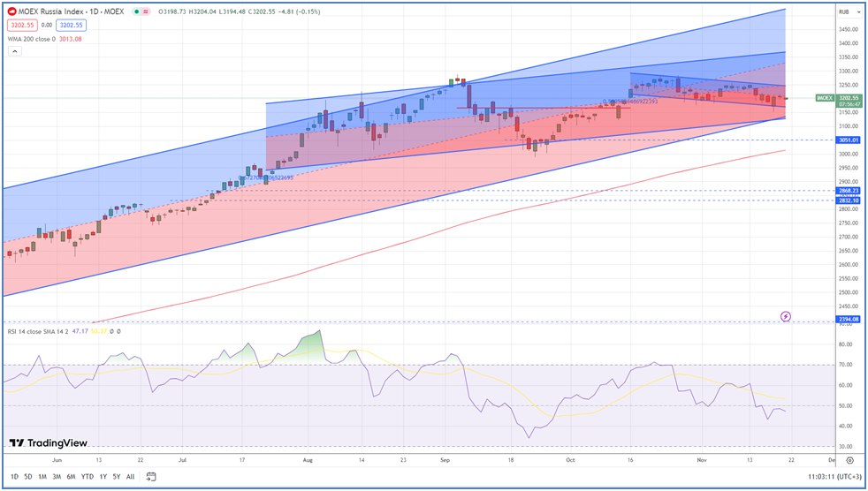
Task: Click the MOEX 3202.55 price label
Action: point(839,101)
